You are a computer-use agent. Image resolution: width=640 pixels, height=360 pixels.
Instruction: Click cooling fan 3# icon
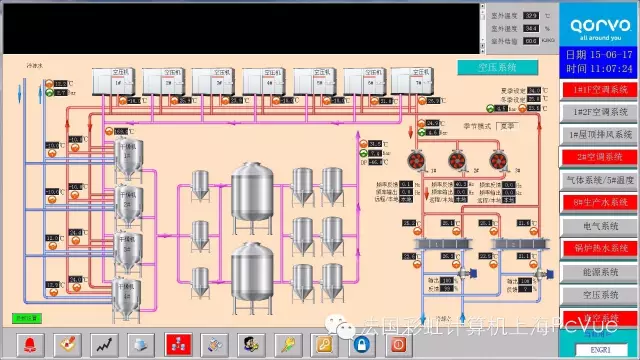coord(498,161)
